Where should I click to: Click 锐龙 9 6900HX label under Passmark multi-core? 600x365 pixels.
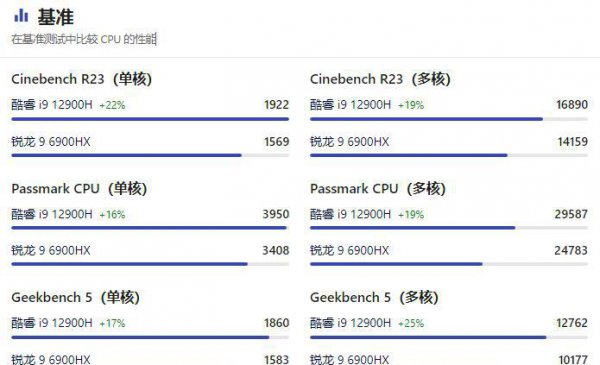(349, 251)
